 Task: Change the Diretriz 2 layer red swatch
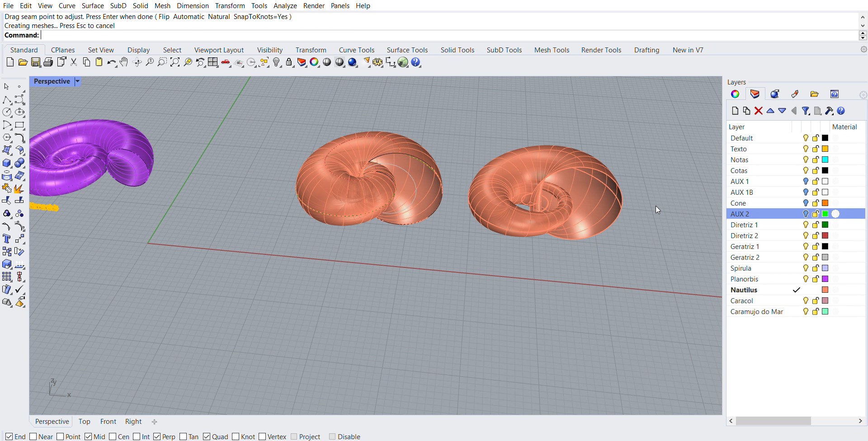click(825, 236)
